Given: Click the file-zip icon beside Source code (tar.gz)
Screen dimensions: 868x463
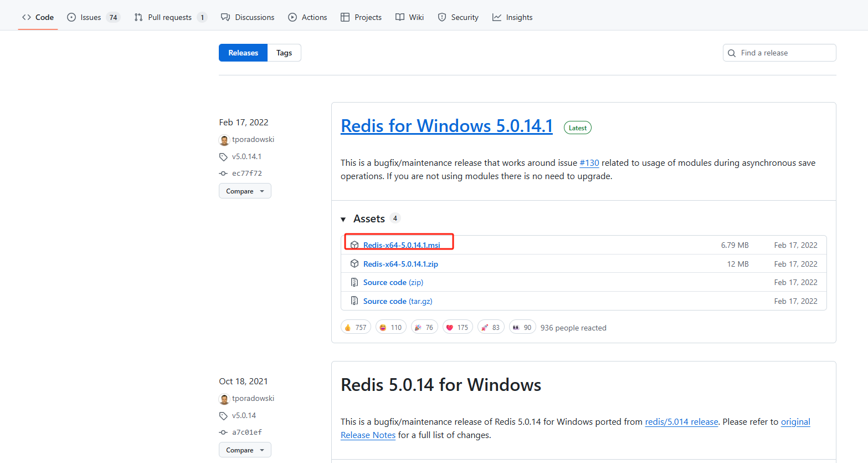Looking at the screenshot, I should tap(355, 301).
